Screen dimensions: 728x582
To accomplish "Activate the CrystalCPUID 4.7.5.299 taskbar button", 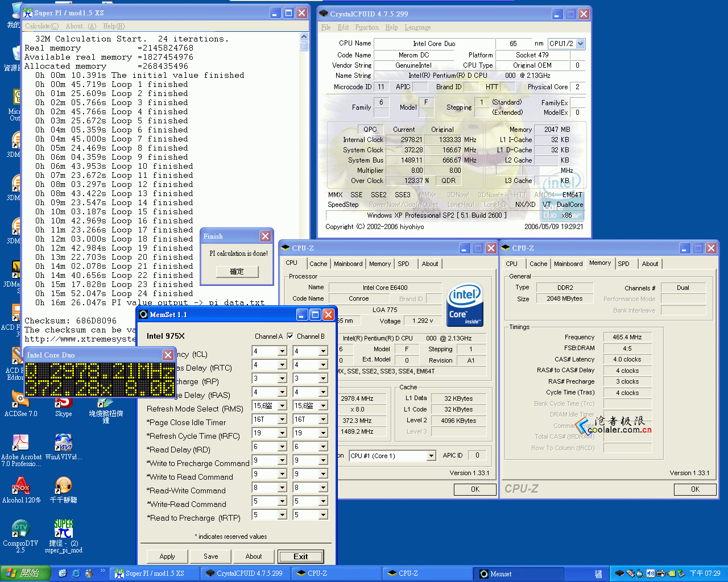I will click(x=245, y=573).
